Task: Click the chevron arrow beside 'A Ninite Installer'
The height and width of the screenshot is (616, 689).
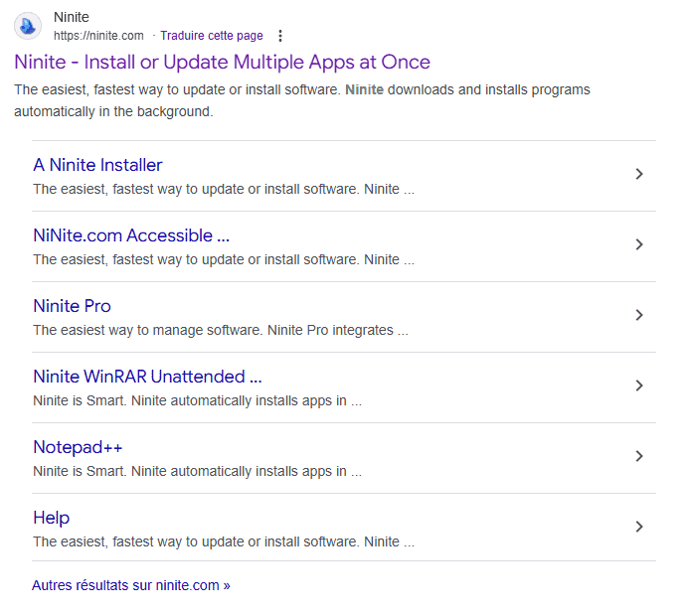Action: [639, 174]
